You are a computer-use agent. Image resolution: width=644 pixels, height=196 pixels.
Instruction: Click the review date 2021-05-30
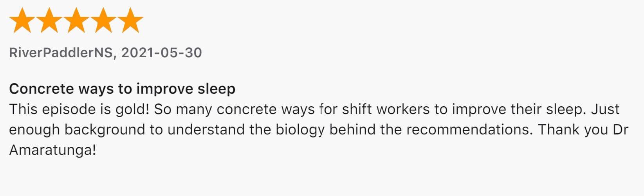[x=161, y=53]
